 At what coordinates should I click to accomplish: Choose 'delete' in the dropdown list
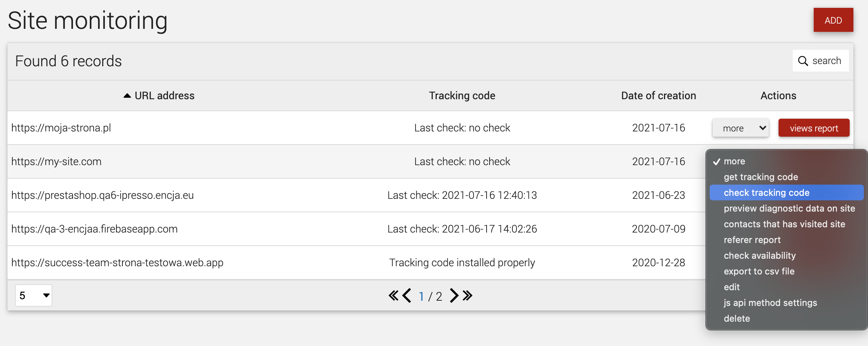[737, 319]
